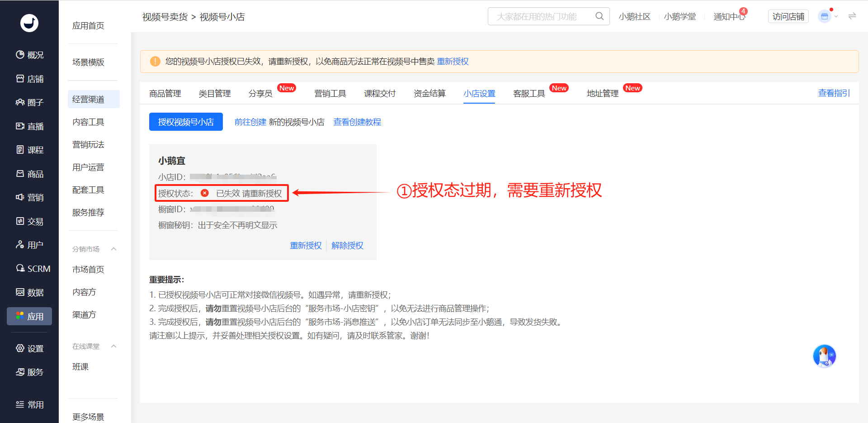Open the SCRM sidebar item
868x423 pixels.
pyautogui.click(x=33, y=269)
